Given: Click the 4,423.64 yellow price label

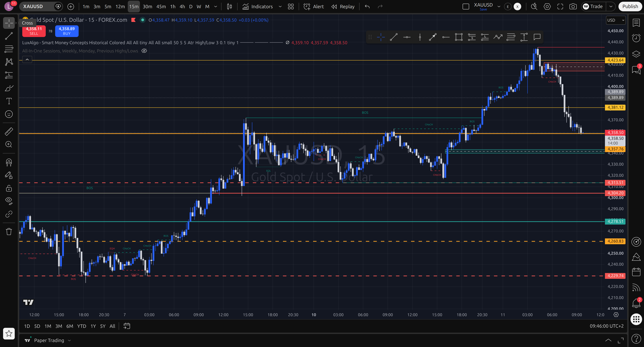Looking at the screenshot, I should (615, 60).
